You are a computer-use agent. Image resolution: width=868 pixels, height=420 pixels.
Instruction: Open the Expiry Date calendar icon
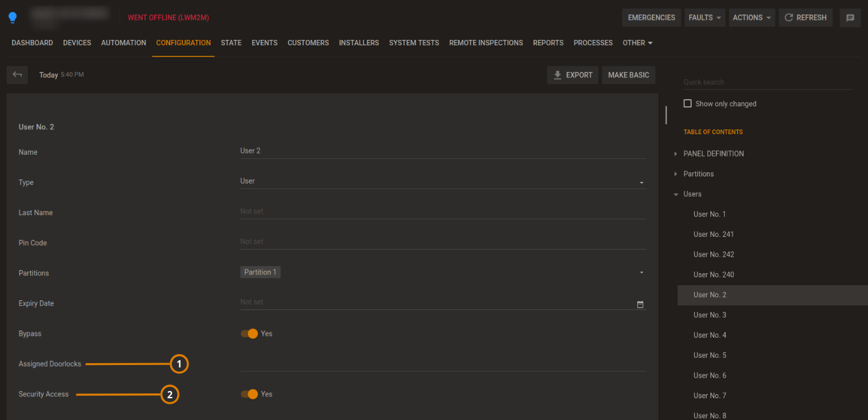[640, 304]
